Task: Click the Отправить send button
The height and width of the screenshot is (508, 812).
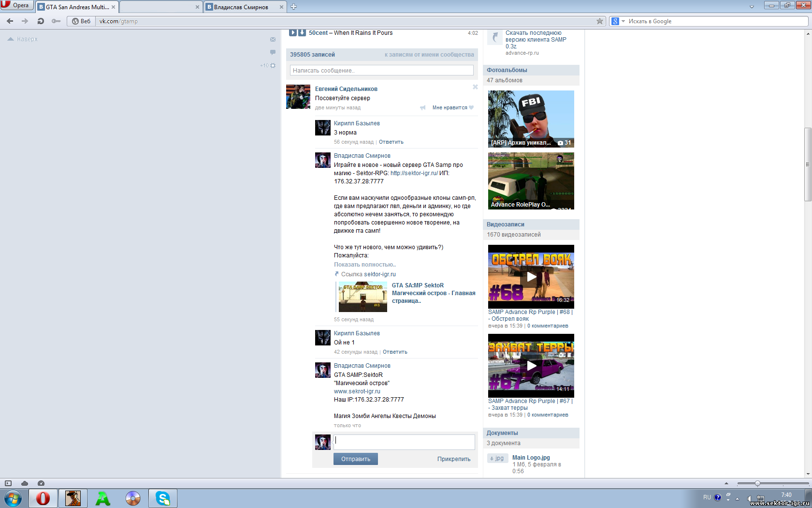Action: (356, 459)
